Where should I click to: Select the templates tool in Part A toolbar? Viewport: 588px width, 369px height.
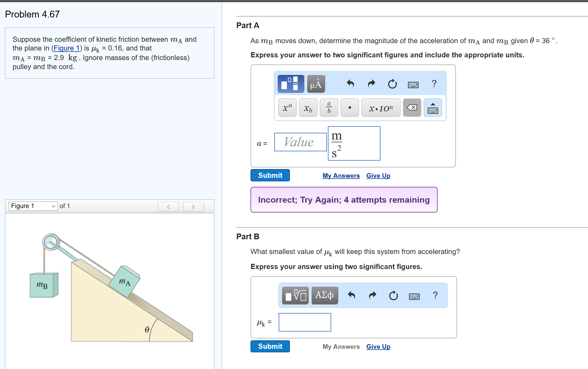click(x=291, y=84)
